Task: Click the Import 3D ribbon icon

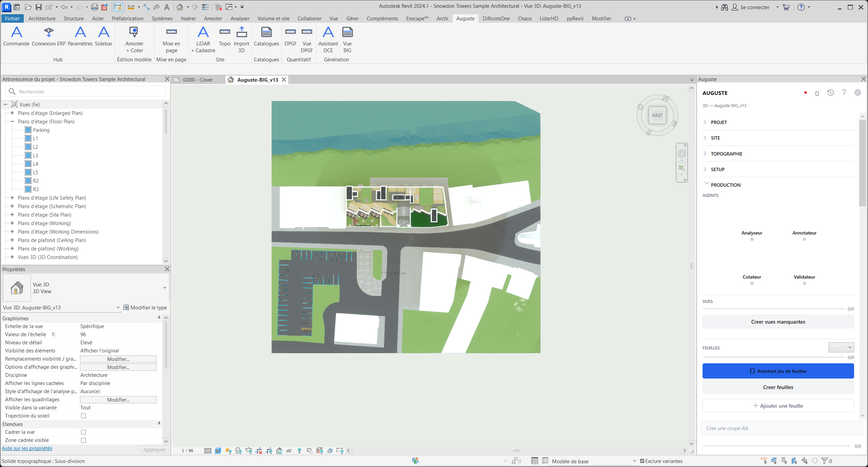Action: pos(241,39)
